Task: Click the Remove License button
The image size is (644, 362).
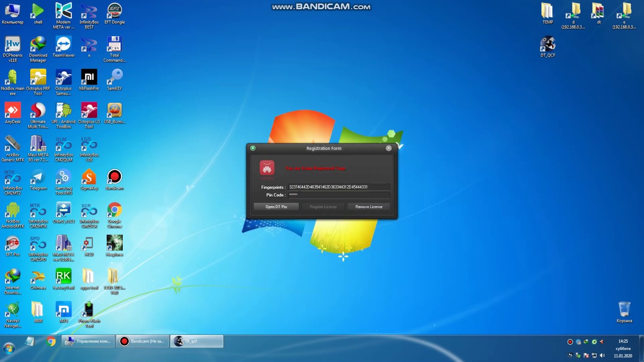Action: click(x=369, y=207)
